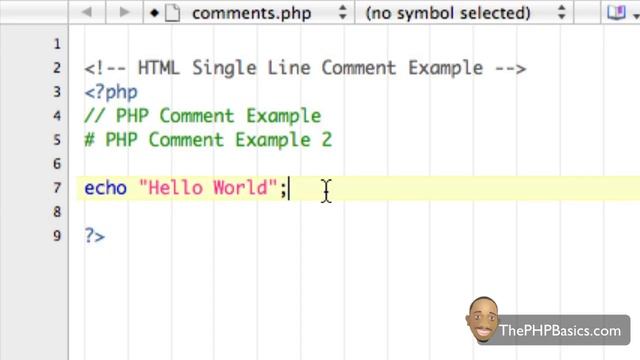Go back with the left navigation arrow
The width and height of the screenshot is (640, 360).
[x=87, y=12]
